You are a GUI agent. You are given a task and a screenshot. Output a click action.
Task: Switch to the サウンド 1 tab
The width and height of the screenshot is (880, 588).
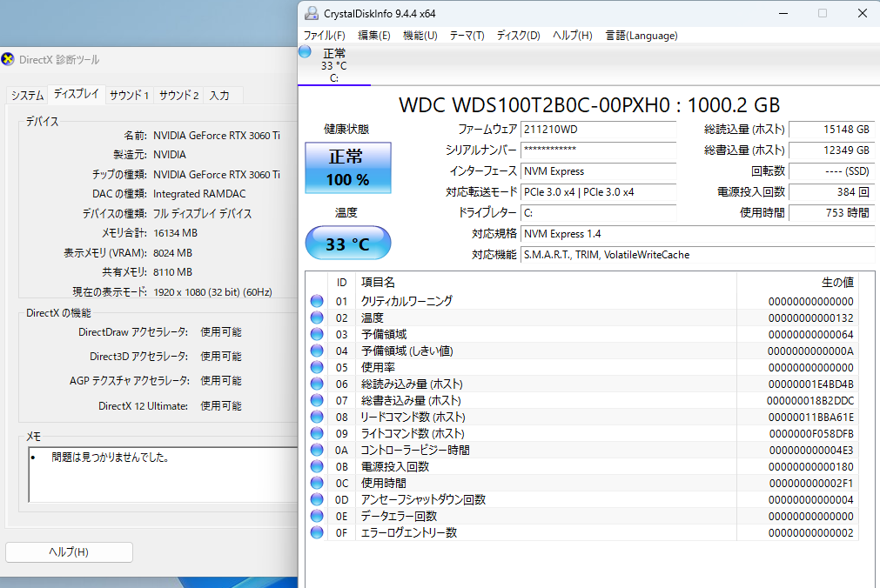coord(129,96)
